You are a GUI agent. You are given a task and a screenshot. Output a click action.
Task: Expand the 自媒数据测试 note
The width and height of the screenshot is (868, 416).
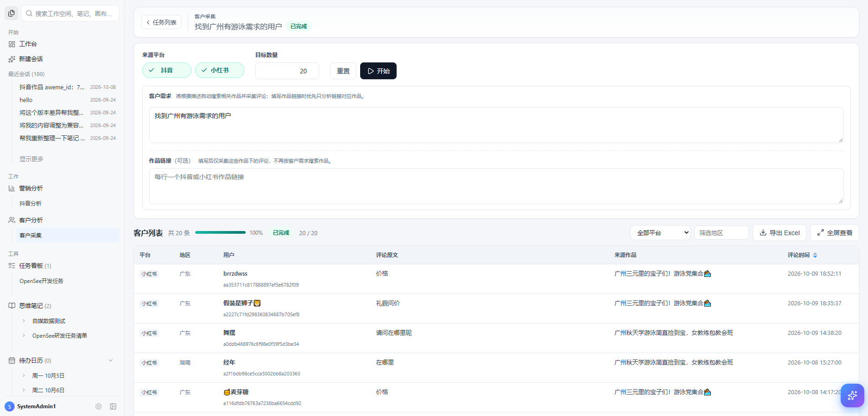click(24, 321)
